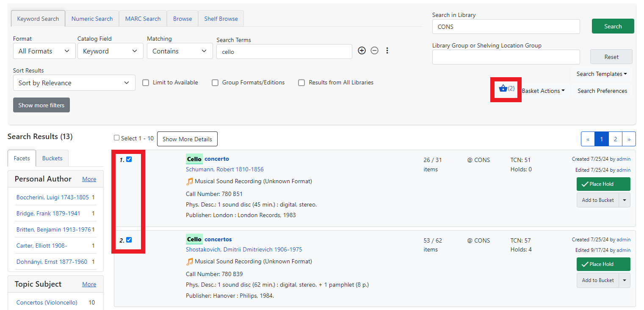
Task: Click the music note icon on Cello concerto
Action: tap(190, 182)
